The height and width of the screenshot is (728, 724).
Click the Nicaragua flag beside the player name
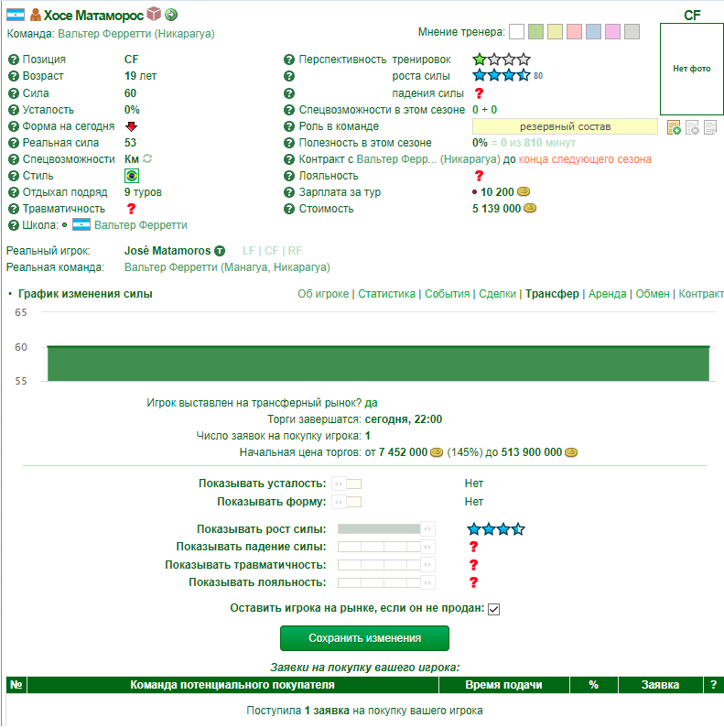click(16, 15)
